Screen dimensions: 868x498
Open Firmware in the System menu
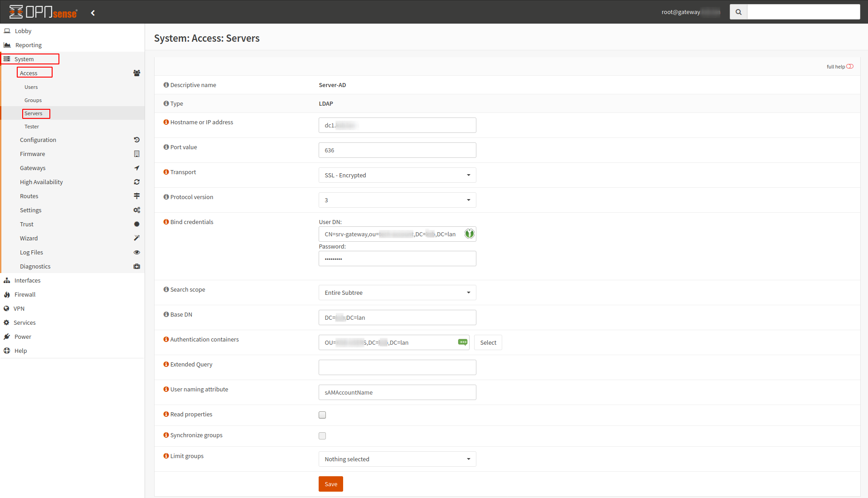tap(33, 154)
